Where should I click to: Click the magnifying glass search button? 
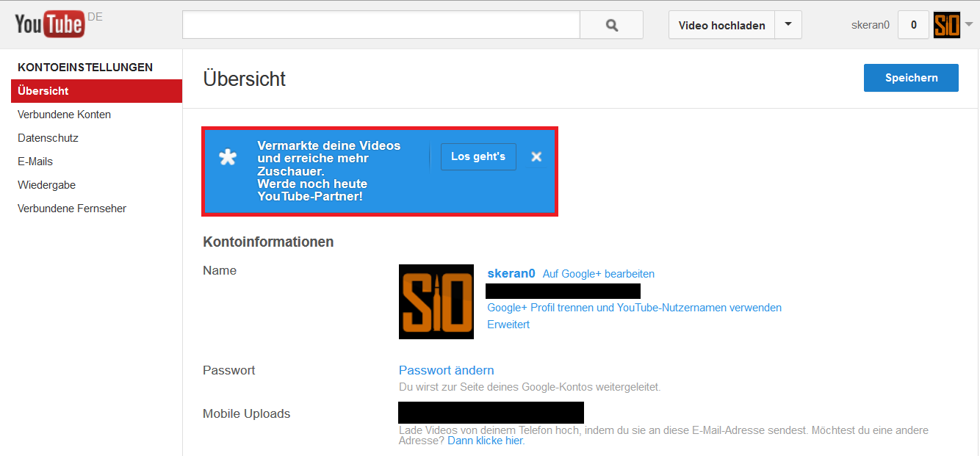click(x=611, y=25)
